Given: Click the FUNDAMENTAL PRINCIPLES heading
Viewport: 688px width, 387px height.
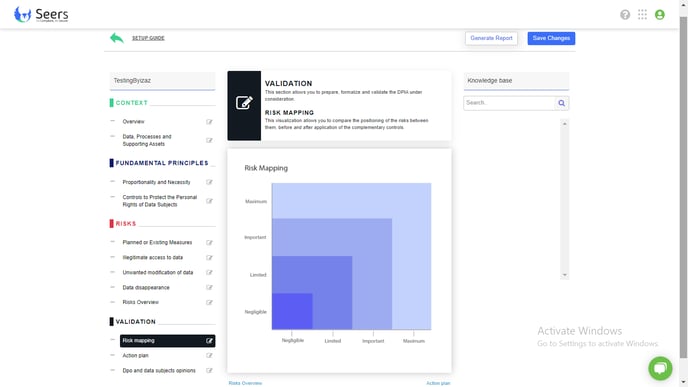Looking at the screenshot, I should point(162,163).
